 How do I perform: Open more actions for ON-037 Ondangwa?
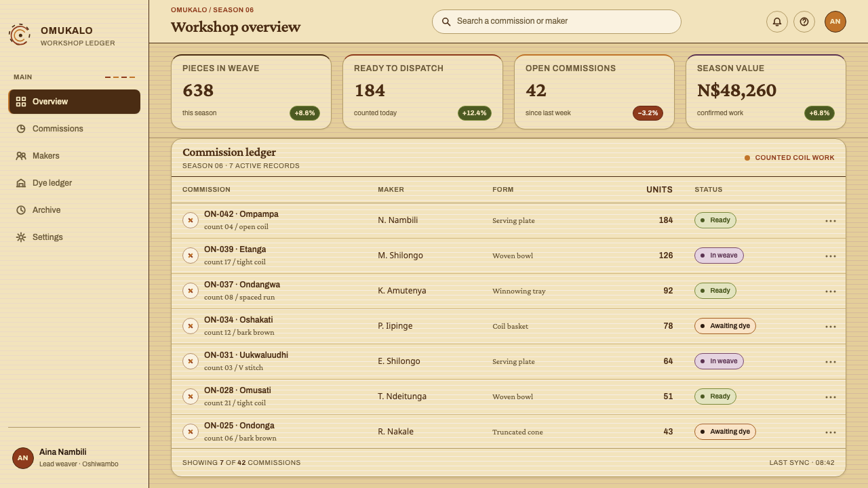(831, 291)
